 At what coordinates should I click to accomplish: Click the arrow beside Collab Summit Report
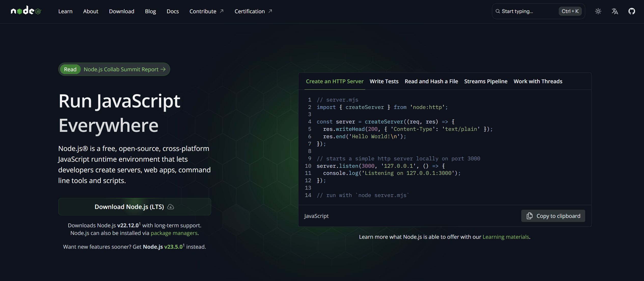point(163,69)
